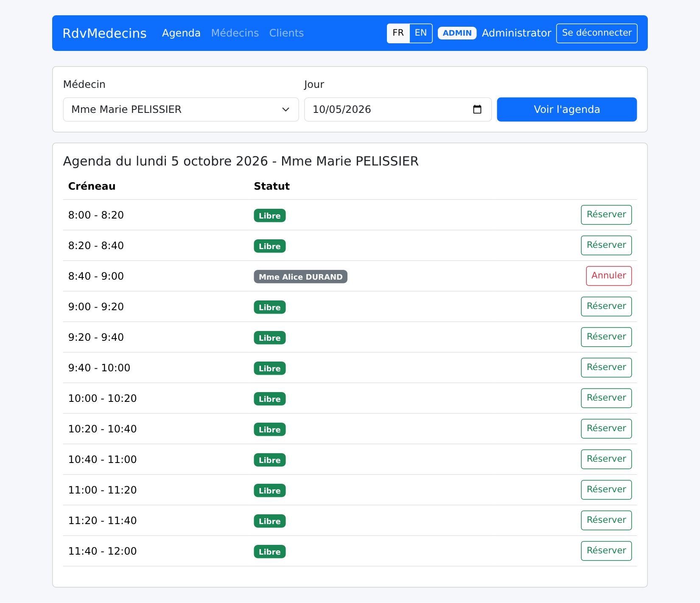Viewport: 700px width, 603px height.
Task: Switch language to FR
Action: (398, 33)
